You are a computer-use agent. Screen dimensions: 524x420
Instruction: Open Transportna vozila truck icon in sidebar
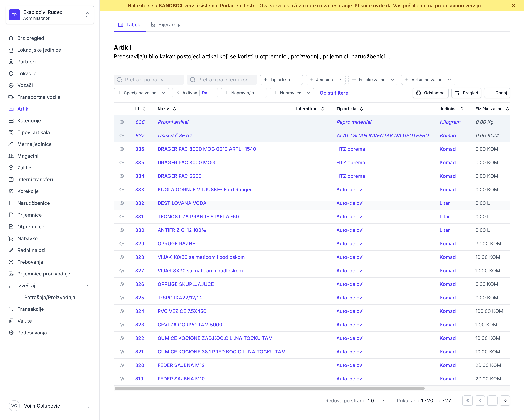(x=11, y=97)
